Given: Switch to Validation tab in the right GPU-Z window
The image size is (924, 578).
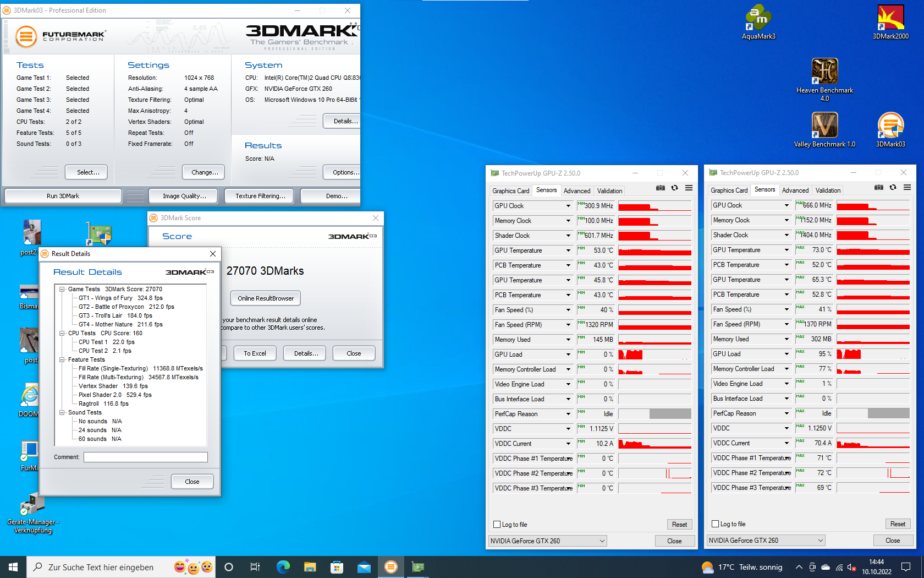Looking at the screenshot, I should coord(828,190).
